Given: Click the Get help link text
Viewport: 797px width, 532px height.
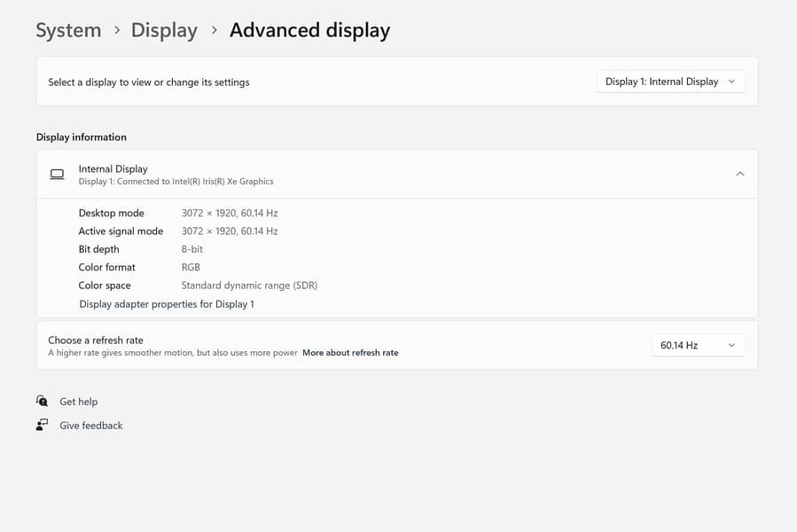Looking at the screenshot, I should [78, 402].
